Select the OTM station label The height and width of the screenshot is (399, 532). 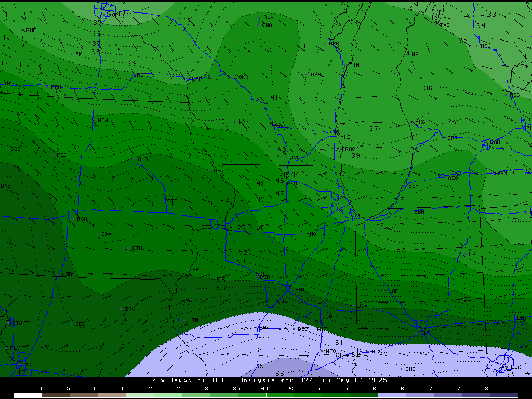(x=137, y=248)
